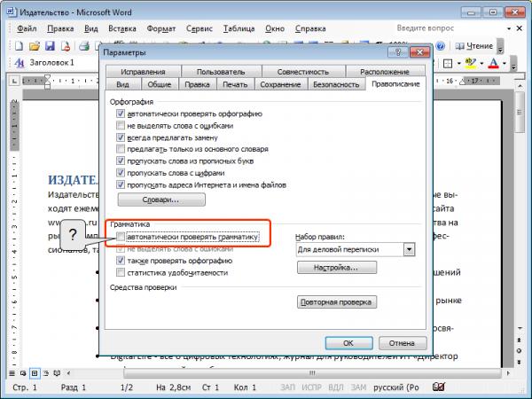Image resolution: width=532 pixels, height=399 pixels.
Task: Click the Настройка... button
Action: coord(337,268)
